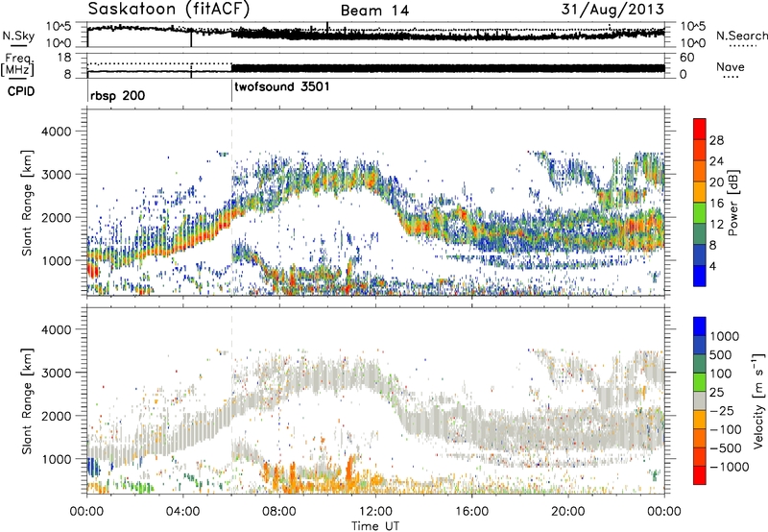Click the "28" value on Power colorbar

(x=716, y=140)
